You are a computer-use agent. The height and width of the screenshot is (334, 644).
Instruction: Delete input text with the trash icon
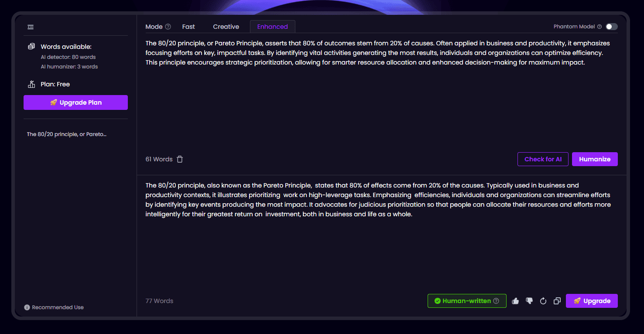click(x=180, y=159)
